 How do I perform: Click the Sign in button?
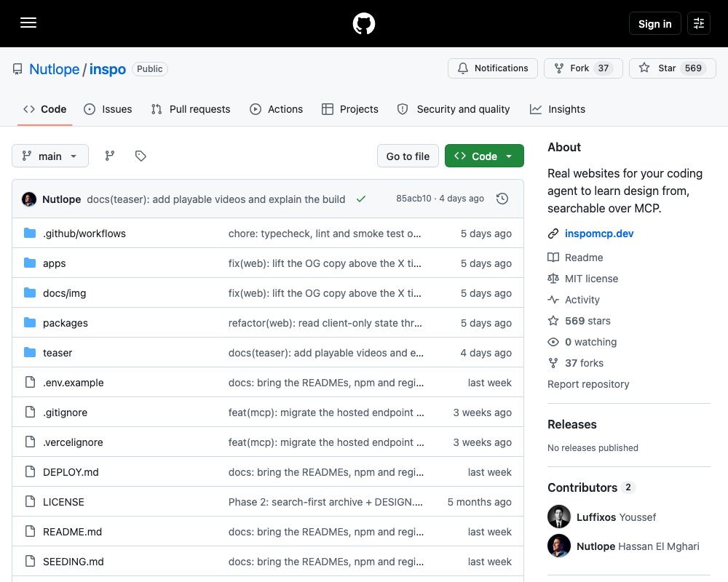[654, 23]
